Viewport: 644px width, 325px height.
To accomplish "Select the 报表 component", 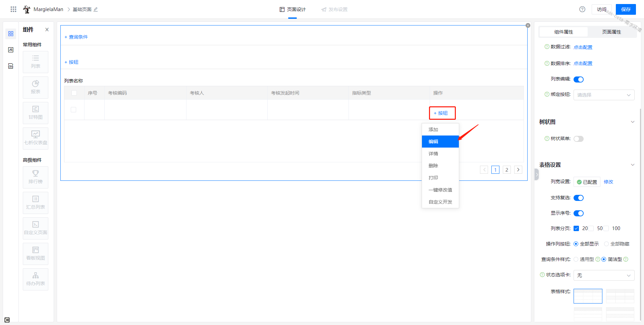I will pos(36,88).
